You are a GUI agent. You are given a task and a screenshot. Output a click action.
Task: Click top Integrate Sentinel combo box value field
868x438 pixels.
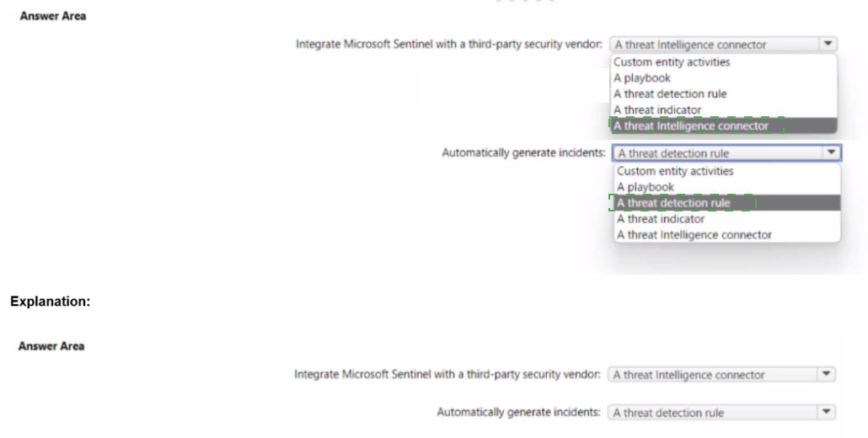click(712, 45)
